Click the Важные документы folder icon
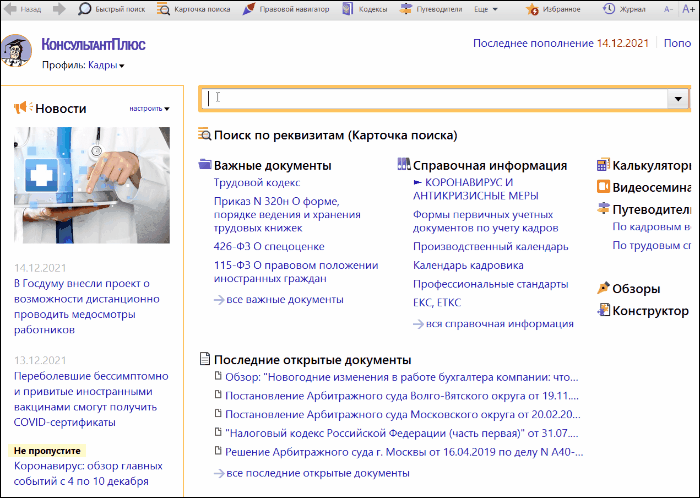Viewport: 700px width, 498px height. 205,164
